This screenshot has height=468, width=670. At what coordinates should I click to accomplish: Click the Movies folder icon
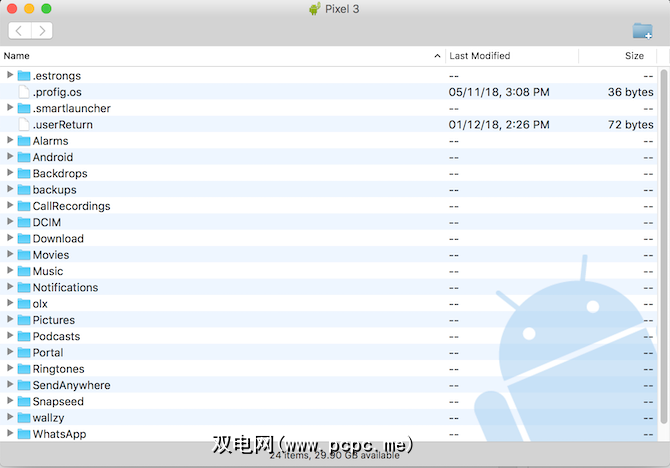24,255
